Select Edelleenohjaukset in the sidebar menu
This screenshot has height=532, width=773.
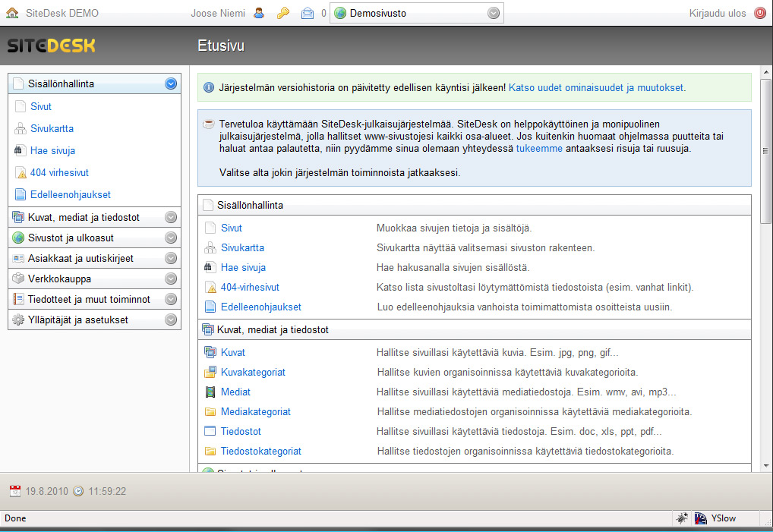tap(71, 194)
